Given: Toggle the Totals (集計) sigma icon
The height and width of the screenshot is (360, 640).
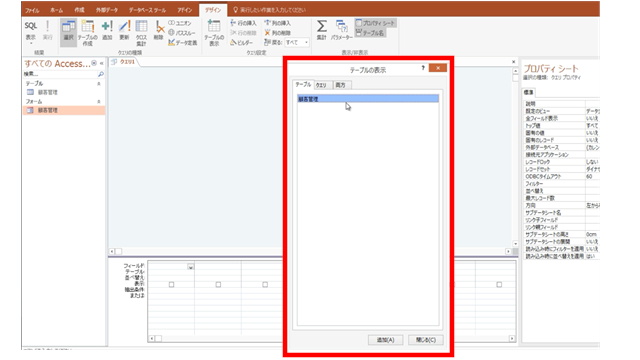Looking at the screenshot, I should (x=322, y=31).
